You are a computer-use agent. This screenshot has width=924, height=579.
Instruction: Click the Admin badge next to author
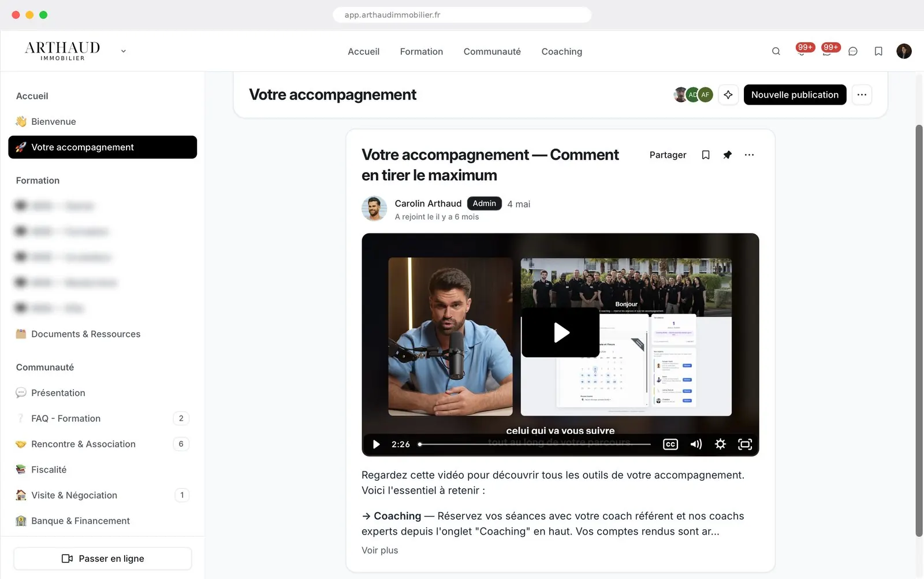tap(484, 203)
